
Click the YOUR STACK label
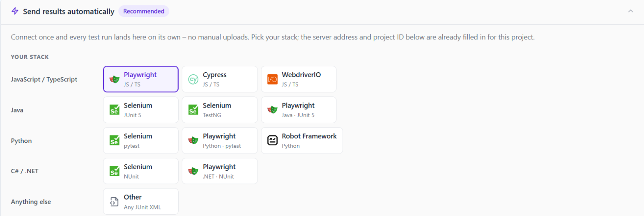click(30, 57)
